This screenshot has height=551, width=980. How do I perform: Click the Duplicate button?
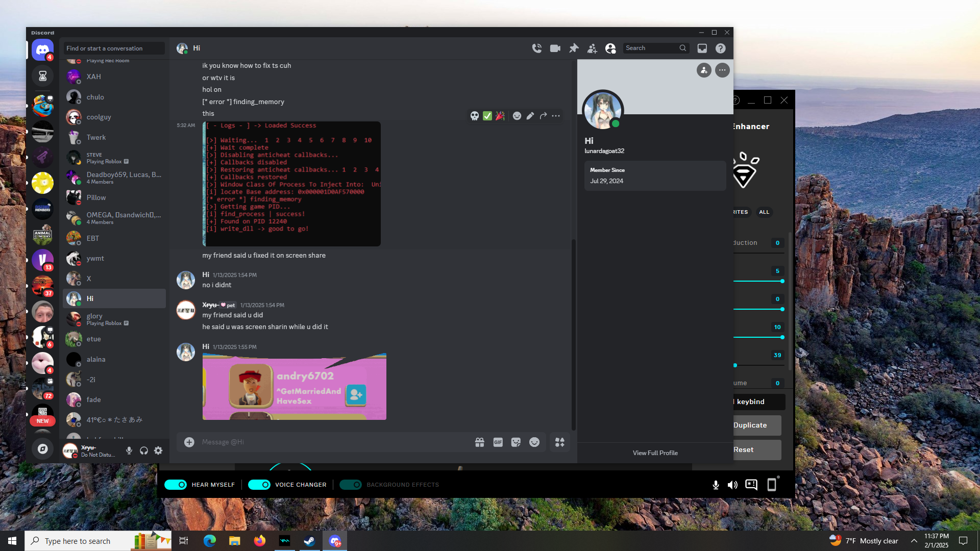(755, 425)
